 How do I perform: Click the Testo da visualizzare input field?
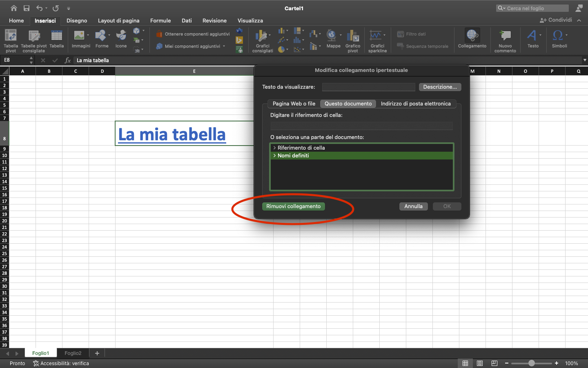click(x=368, y=87)
